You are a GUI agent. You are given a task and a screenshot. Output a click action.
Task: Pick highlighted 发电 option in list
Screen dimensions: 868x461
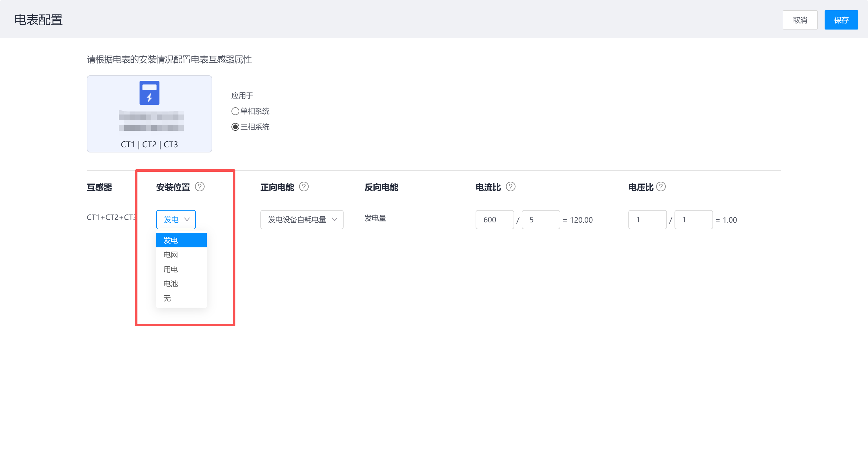pyautogui.click(x=181, y=240)
